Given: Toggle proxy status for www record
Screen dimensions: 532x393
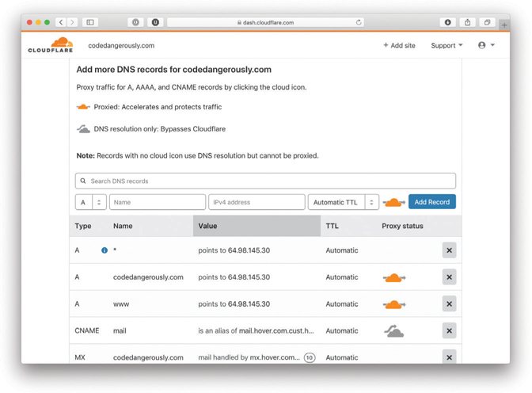Looking at the screenshot, I should tap(393, 304).
